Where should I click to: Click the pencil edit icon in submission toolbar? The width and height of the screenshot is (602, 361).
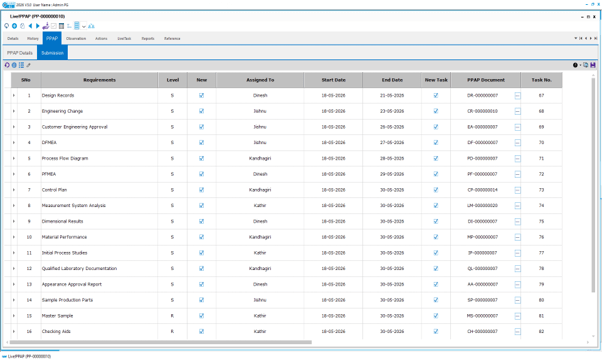(x=28, y=65)
